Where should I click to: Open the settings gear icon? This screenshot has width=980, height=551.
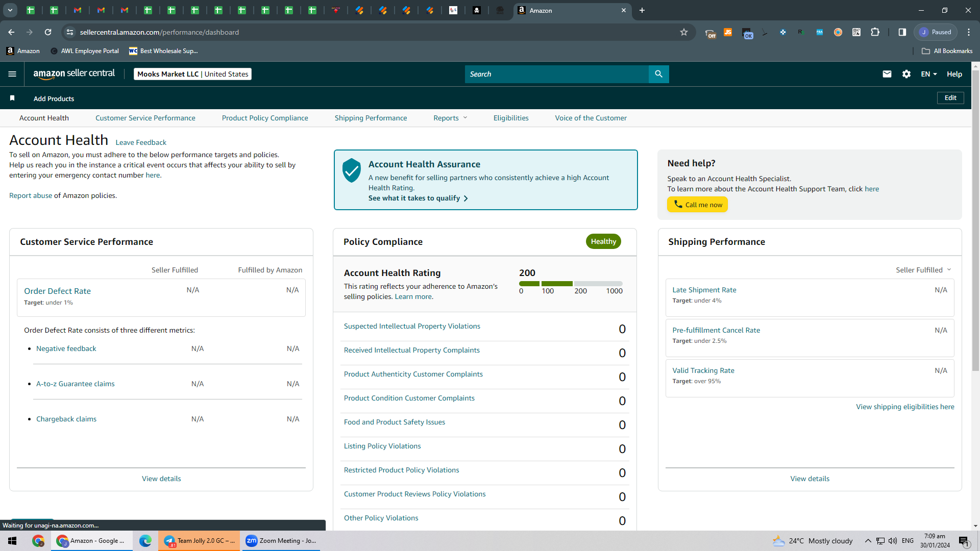pos(906,74)
